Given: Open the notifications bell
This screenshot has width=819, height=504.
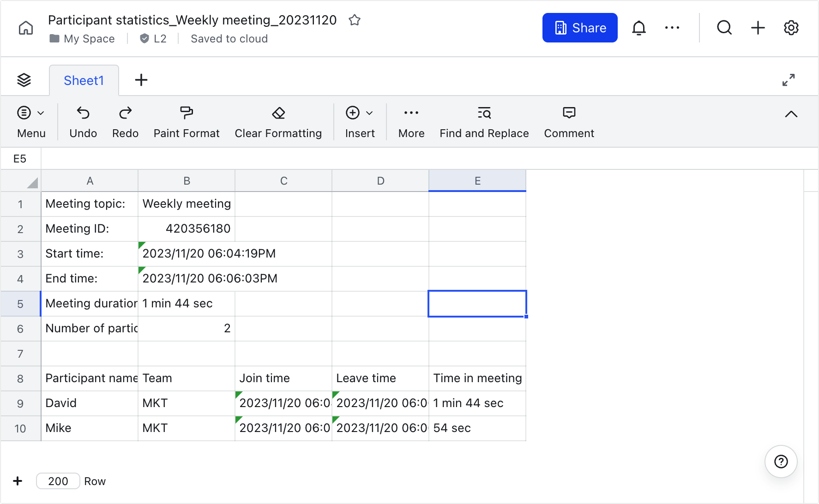Looking at the screenshot, I should 638,28.
